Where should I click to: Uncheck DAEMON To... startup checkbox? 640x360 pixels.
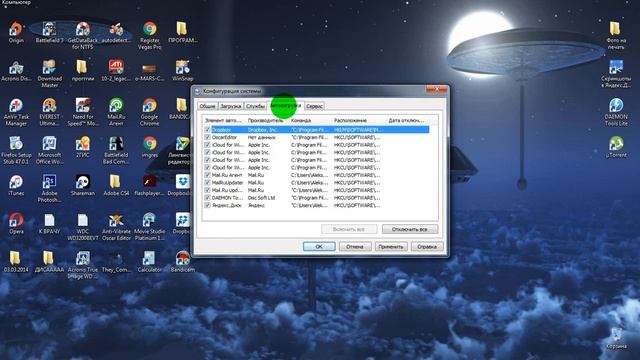207,198
